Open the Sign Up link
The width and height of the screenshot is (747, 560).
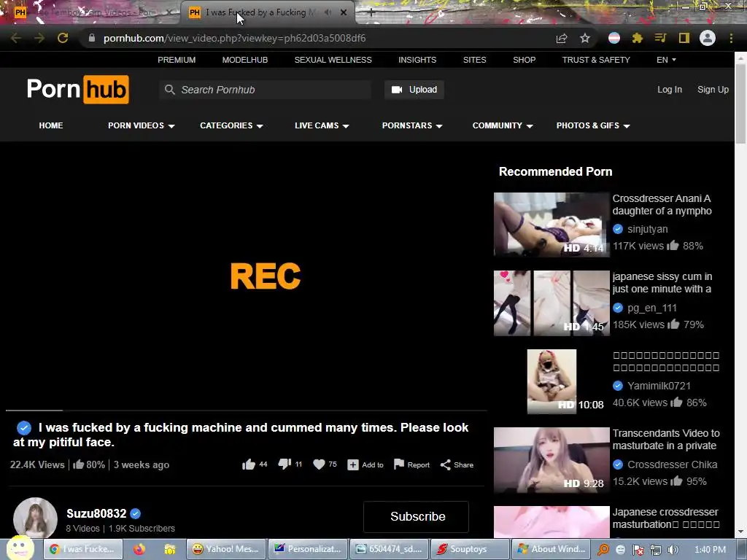click(713, 90)
